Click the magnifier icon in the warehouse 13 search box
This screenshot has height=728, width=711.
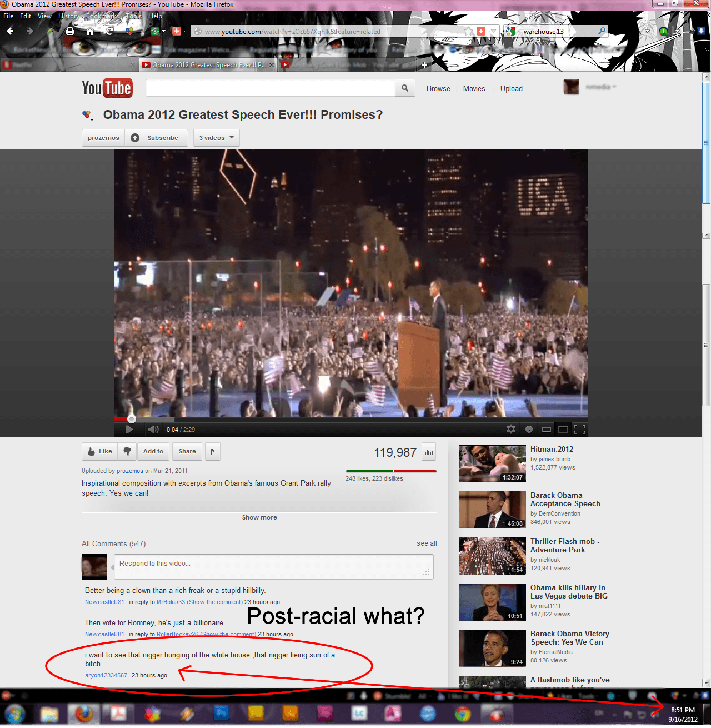click(x=602, y=31)
